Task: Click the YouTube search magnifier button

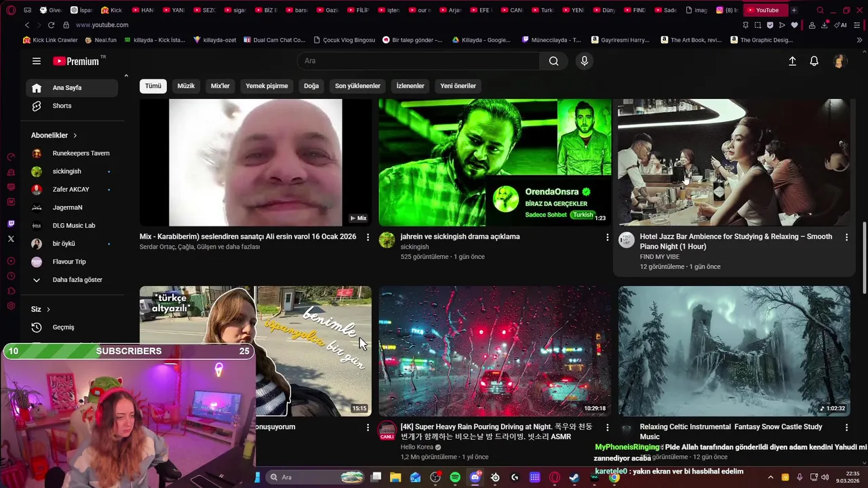Action: coord(554,61)
